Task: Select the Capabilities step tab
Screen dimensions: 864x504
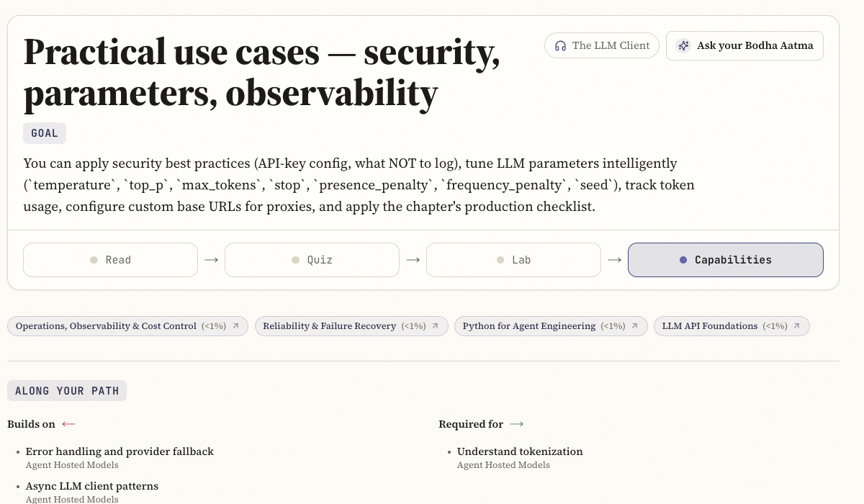Action: pyautogui.click(x=726, y=260)
